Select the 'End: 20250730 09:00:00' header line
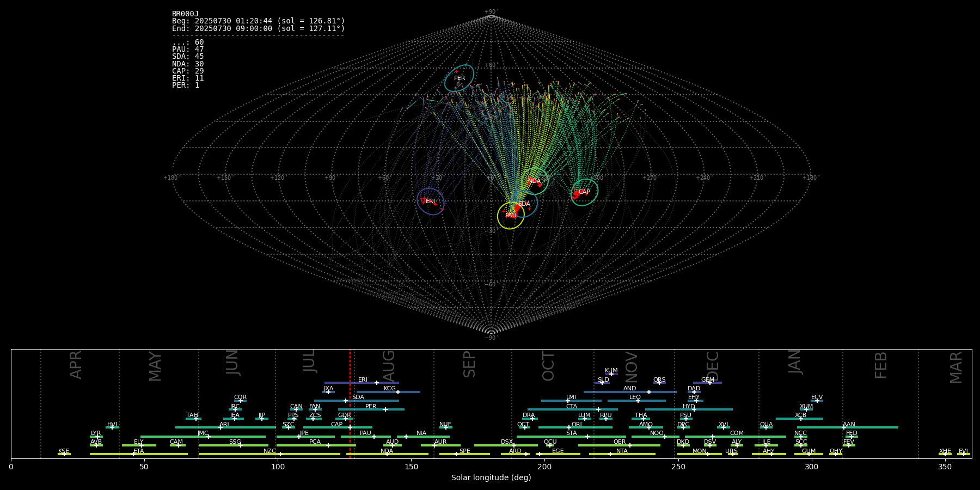980x490 pixels. pos(259,28)
